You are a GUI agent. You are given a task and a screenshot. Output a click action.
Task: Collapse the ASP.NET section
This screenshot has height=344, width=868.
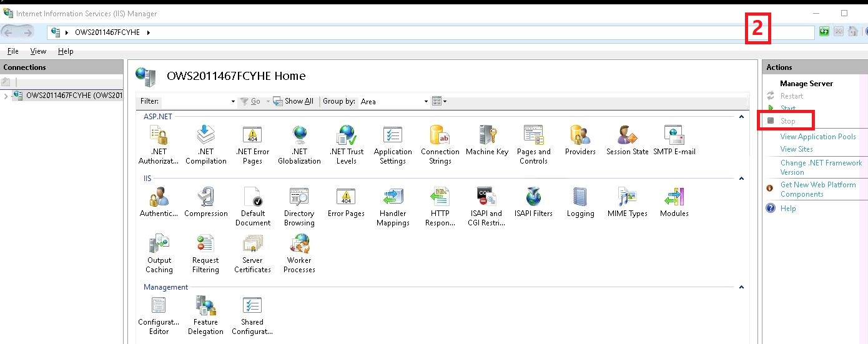741,117
